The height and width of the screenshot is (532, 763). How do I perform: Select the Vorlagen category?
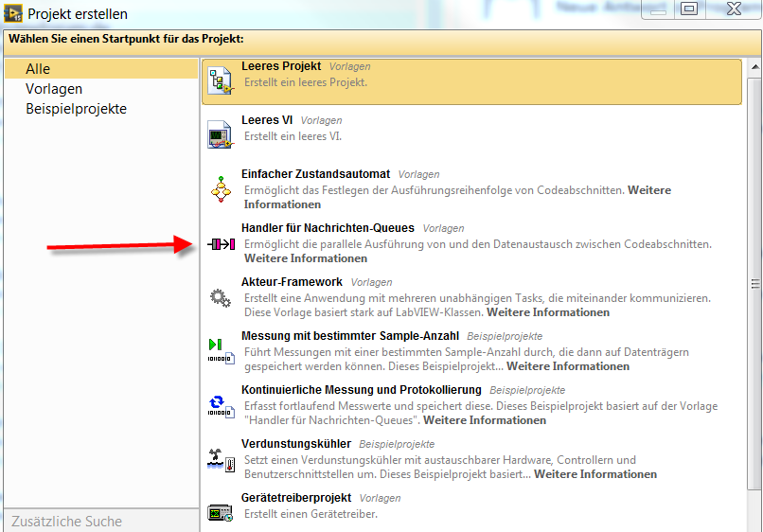click(54, 89)
